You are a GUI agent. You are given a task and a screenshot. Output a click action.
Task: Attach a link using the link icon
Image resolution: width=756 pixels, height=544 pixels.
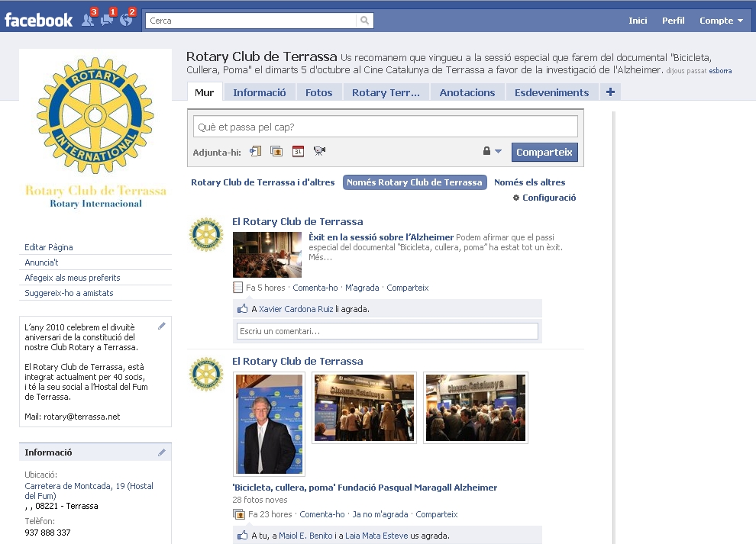tap(256, 151)
